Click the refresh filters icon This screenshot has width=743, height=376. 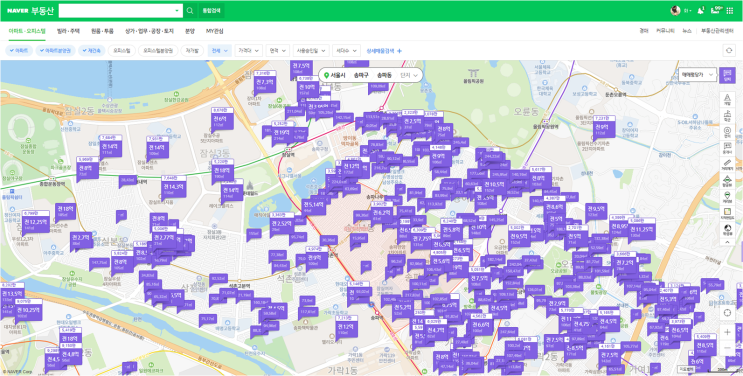728,51
